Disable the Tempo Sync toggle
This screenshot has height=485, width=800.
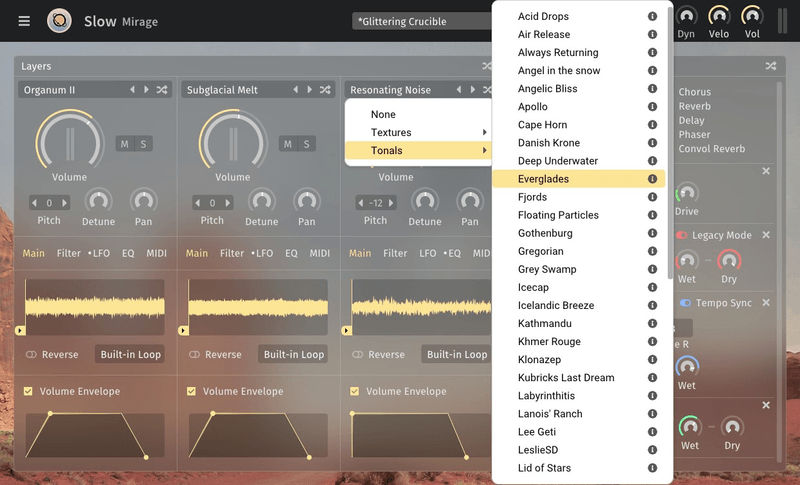click(x=686, y=303)
